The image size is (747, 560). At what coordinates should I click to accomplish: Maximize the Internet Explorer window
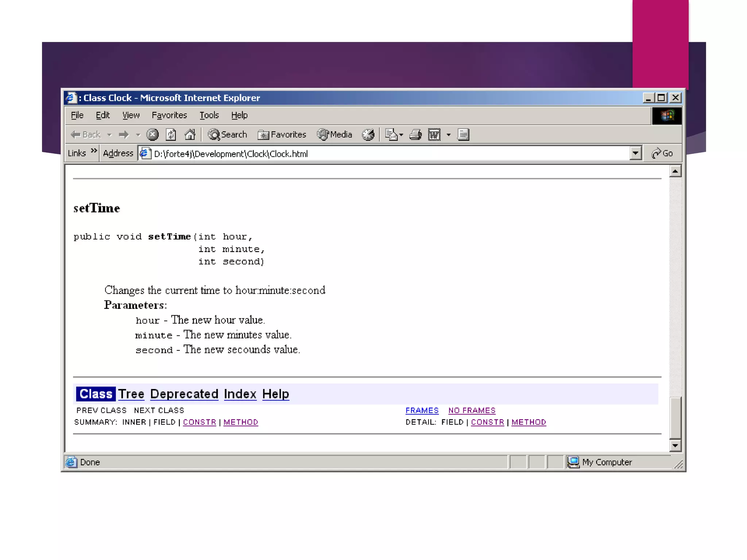tap(661, 98)
